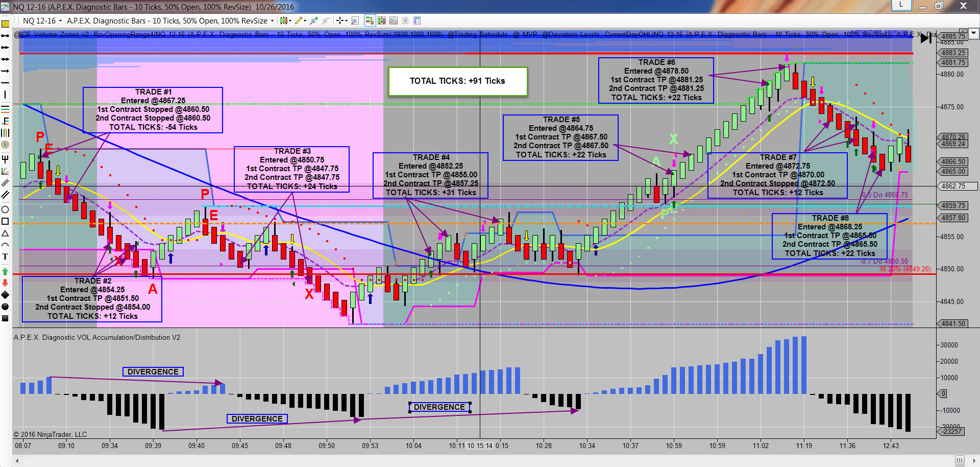Click the Zoom In magnifier icon

click(x=355, y=20)
